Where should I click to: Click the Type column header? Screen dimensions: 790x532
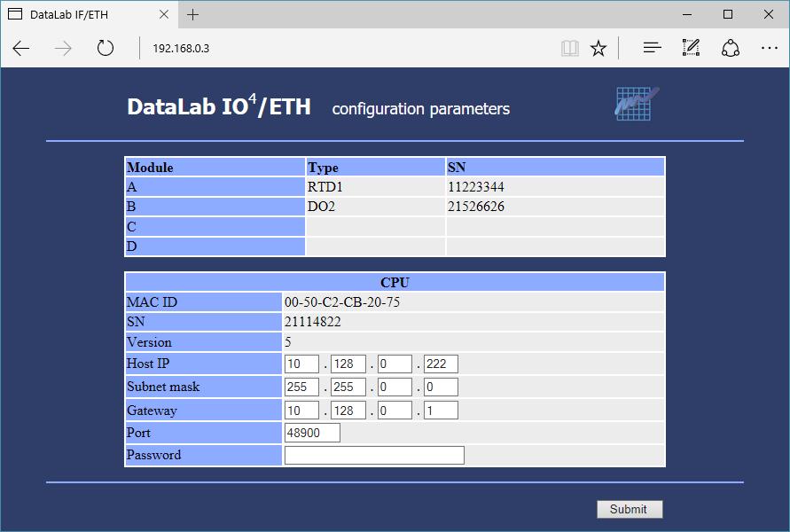pyautogui.click(x=375, y=168)
